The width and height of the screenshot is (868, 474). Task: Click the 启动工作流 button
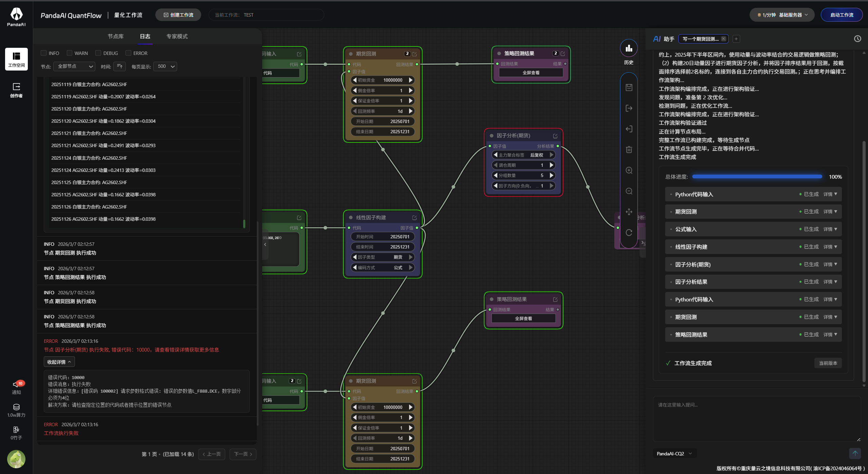[842, 15]
